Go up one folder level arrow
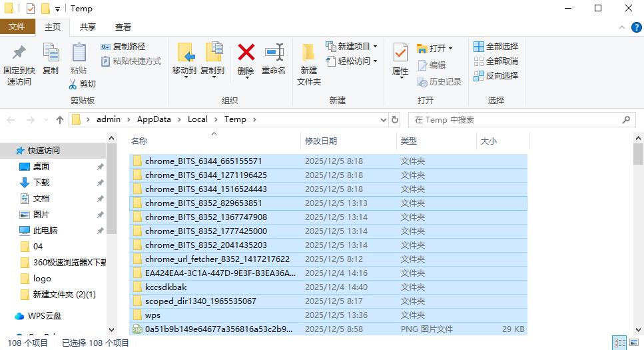 [60, 120]
